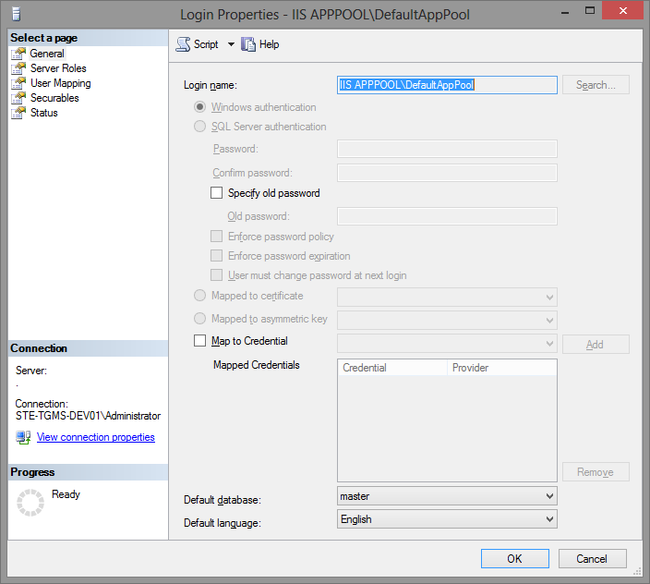Open the Status page
The width and height of the screenshot is (650, 584).
44,113
